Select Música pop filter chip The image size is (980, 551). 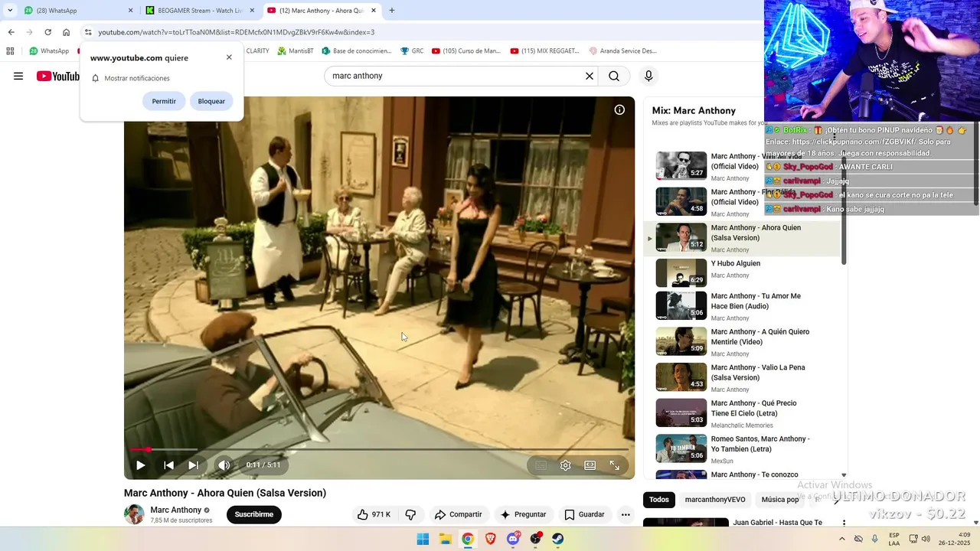coord(779,500)
